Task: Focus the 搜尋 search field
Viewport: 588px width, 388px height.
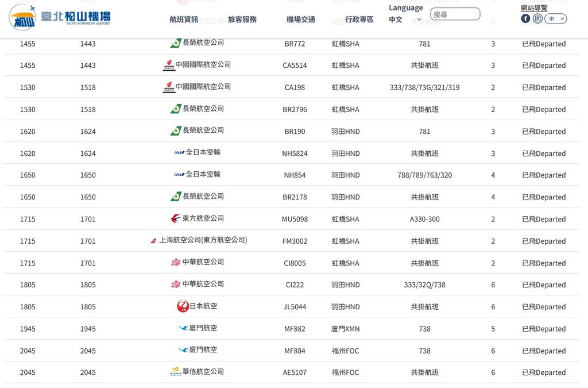Action: pyautogui.click(x=455, y=14)
